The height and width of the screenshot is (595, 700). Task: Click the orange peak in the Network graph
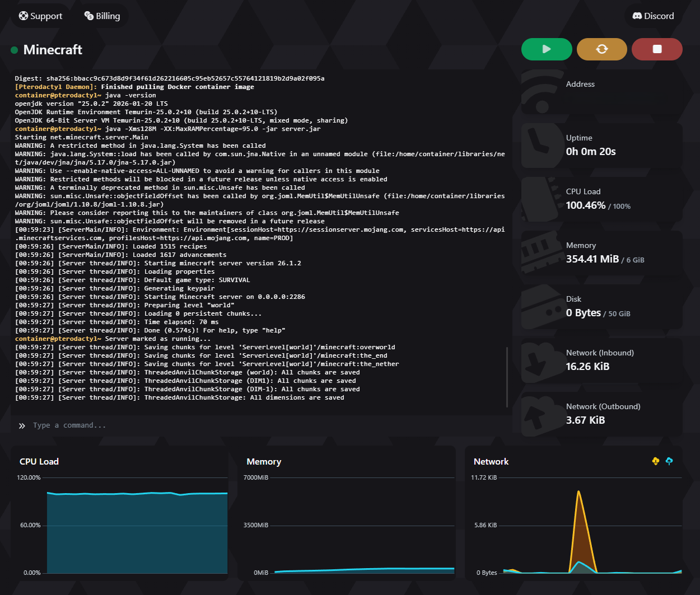click(x=578, y=493)
